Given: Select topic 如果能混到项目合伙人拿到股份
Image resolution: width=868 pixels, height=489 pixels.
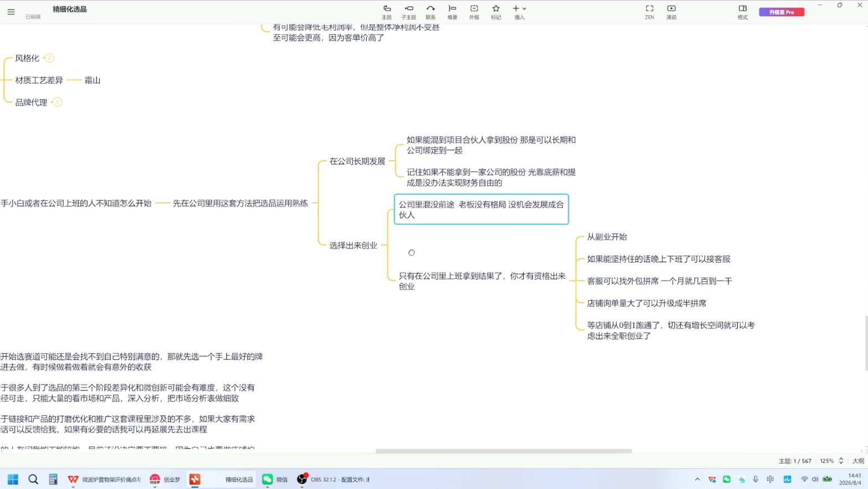Looking at the screenshot, I should point(491,145).
